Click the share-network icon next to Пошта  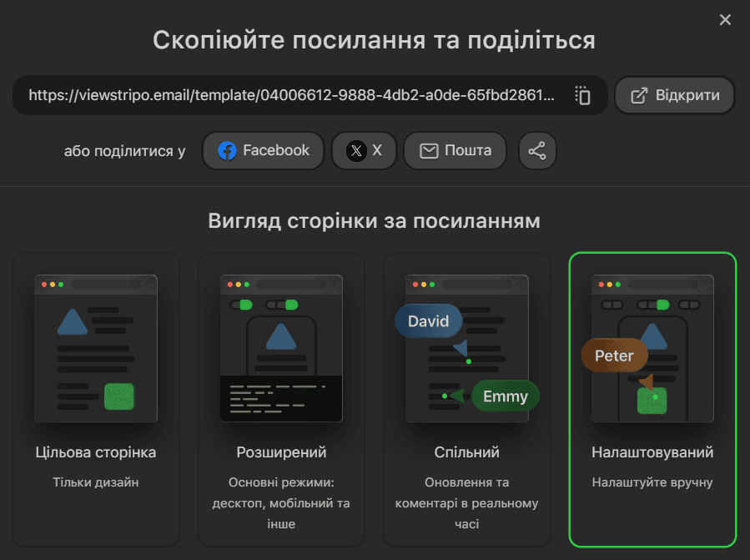point(537,150)
